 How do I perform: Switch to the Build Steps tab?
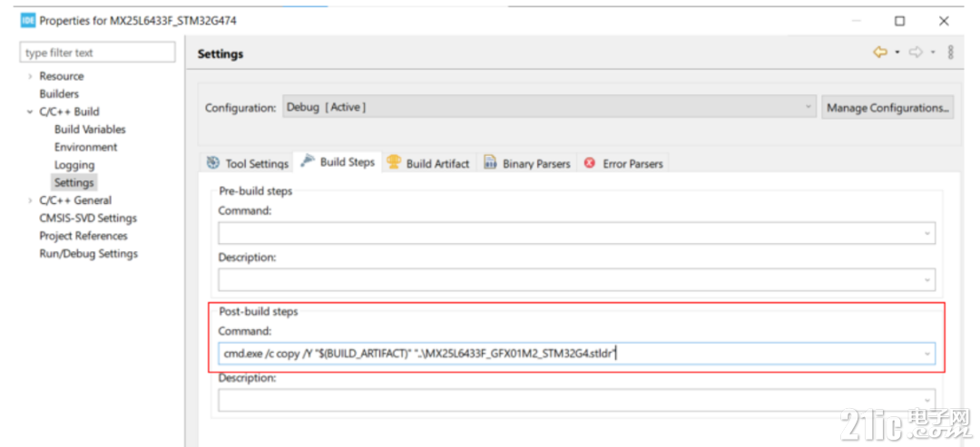tap(338, 161)
